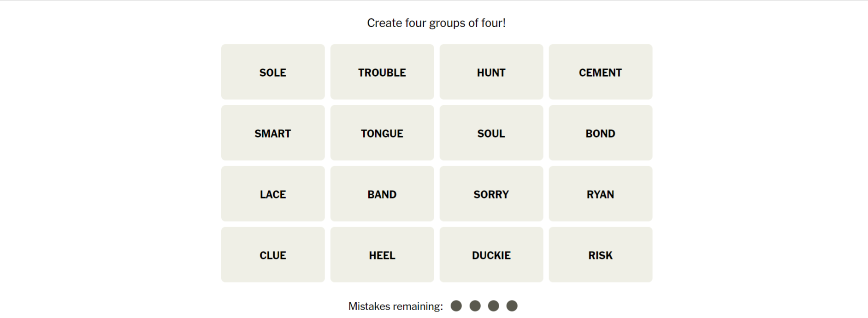The width and height of the screenshot is (868, 318).
Task: Click the CLUE word tile
Action: click(x=273, y=255)
